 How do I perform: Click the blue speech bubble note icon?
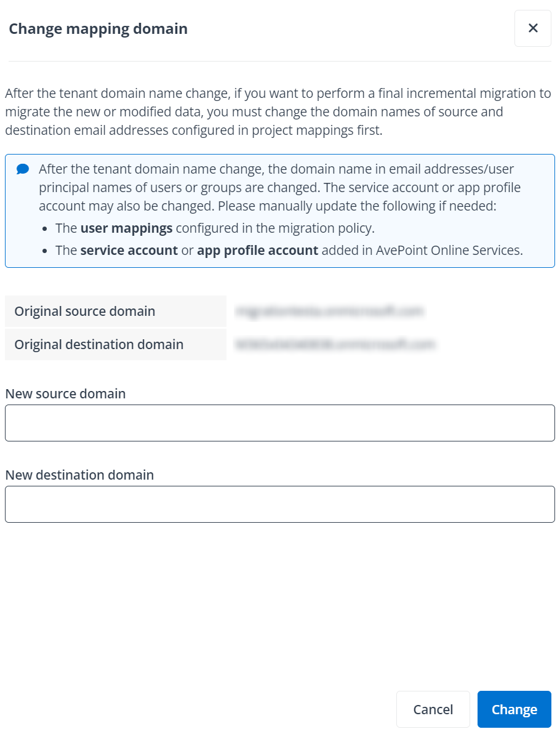pos(23,169)
